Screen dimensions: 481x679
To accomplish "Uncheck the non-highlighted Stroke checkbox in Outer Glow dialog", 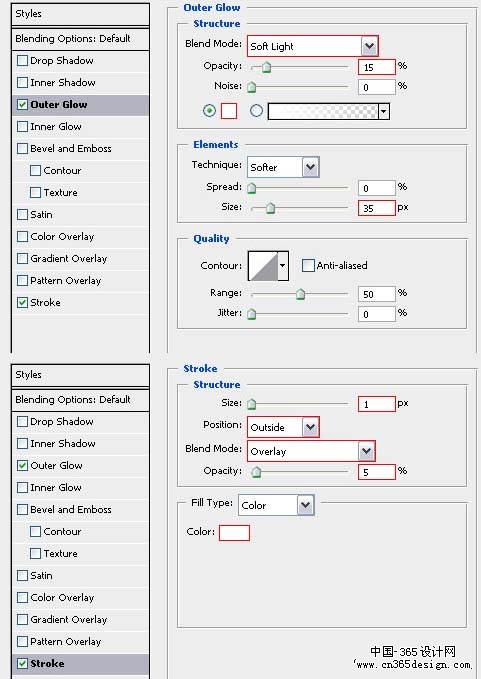I will [x=23, y=302].
